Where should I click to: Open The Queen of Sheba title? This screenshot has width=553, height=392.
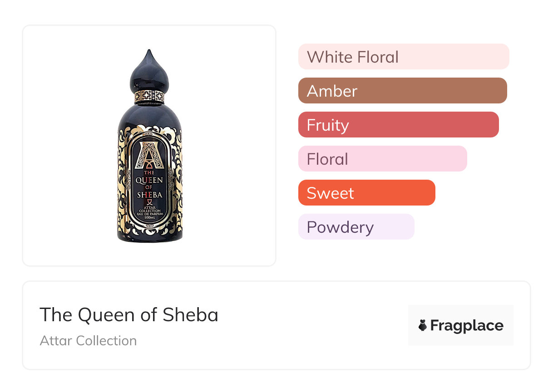pyautogui.click(x=129, y=315)
